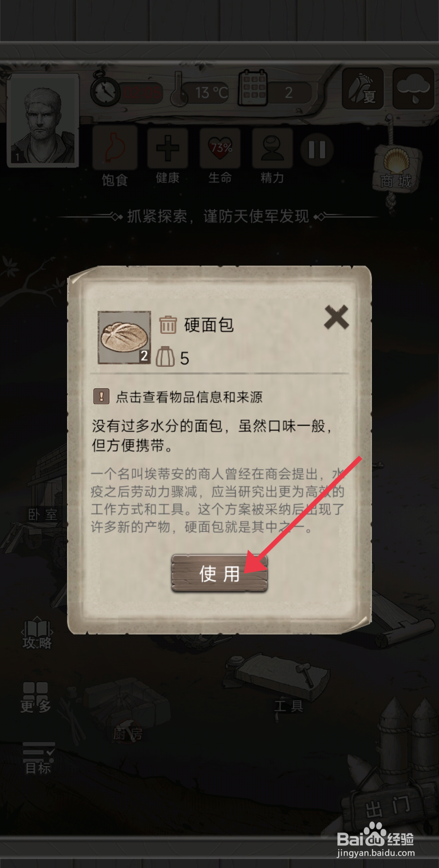Open the 目标 goals checklist
The width and height of the screenshot is (439, 868).
click(x=38, y=758)
